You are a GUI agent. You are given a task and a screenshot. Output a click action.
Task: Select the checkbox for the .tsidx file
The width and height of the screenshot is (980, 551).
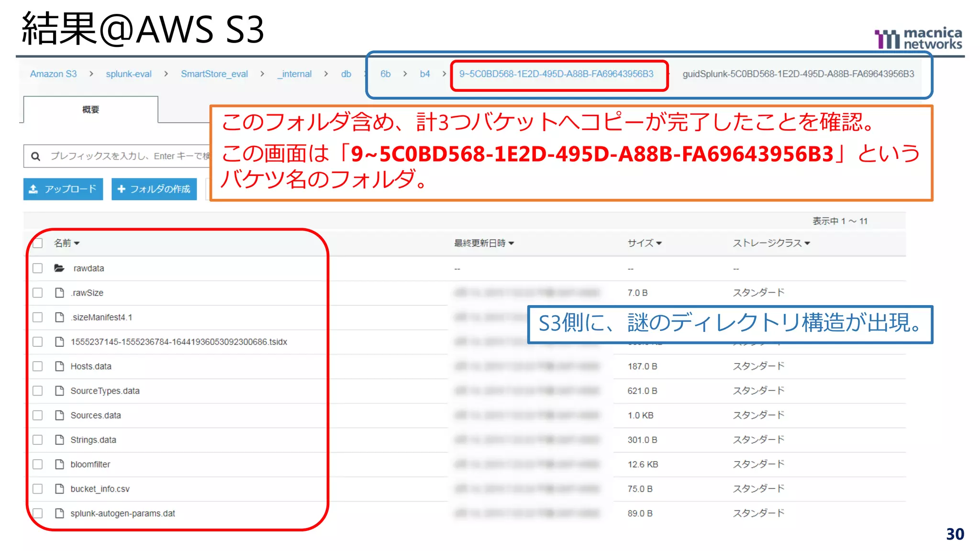click(x=38, y=342)
